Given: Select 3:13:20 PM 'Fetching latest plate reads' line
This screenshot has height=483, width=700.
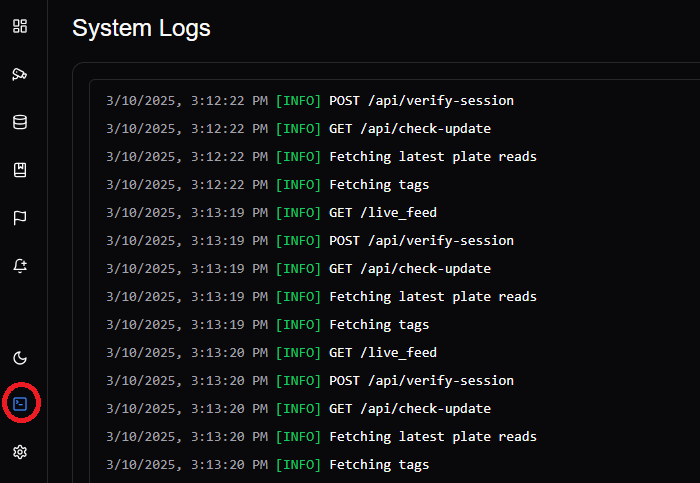Looking at the screenshot, I should tap(321, 437).
